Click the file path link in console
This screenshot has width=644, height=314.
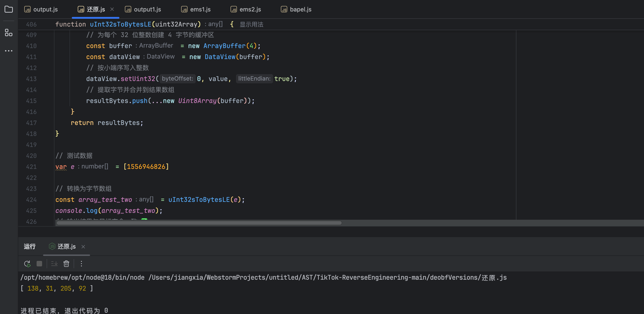click(x=327, y=277)
